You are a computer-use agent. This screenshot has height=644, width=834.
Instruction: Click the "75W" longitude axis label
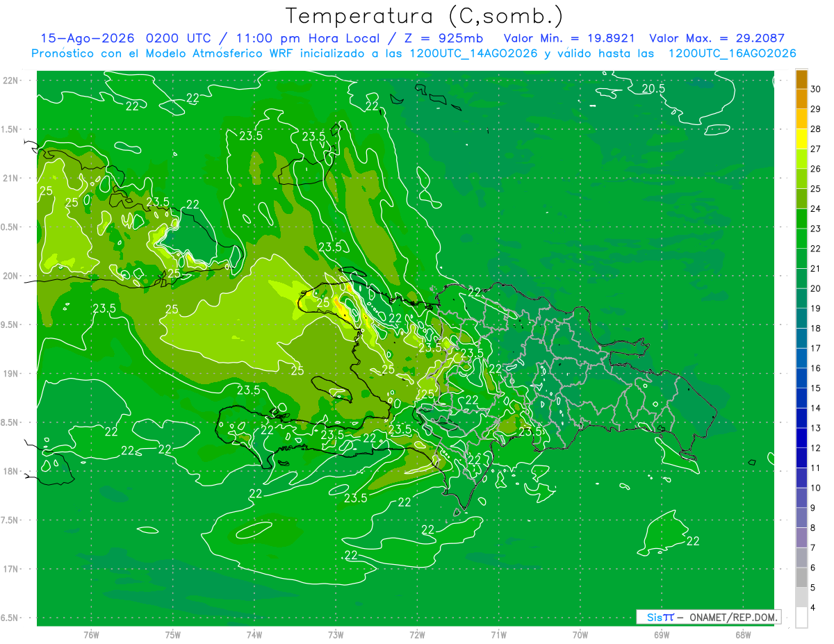point(173,634)
